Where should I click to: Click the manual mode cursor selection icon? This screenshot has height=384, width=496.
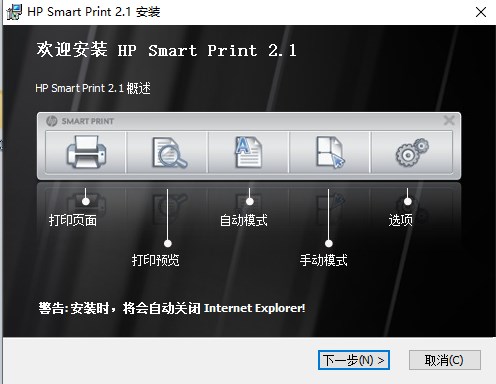tap(330, 152)
